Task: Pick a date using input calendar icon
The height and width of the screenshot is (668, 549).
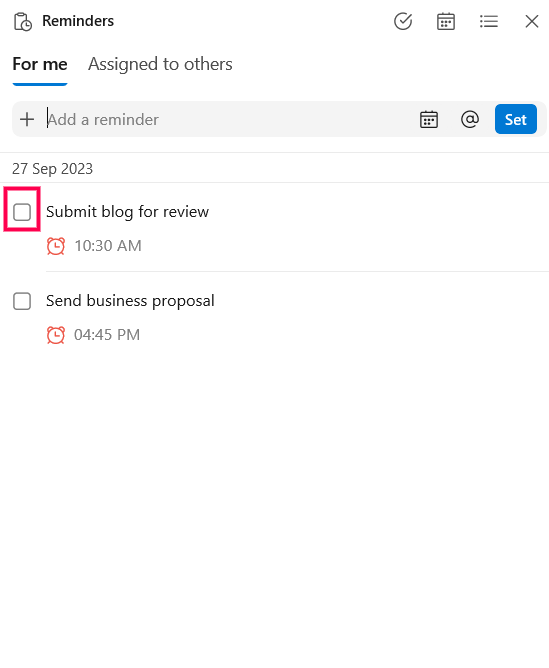Action: tap(428, 119)
